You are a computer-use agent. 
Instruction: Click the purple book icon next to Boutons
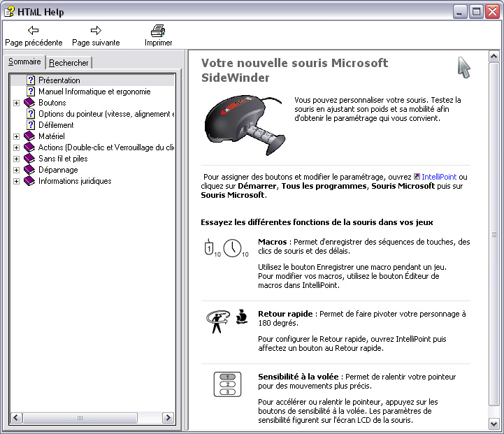click(29, 103)
